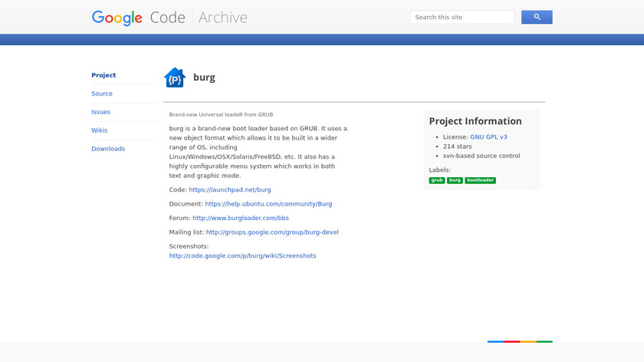
Task: Click the burg project house icon
Action: click(175, 77)
